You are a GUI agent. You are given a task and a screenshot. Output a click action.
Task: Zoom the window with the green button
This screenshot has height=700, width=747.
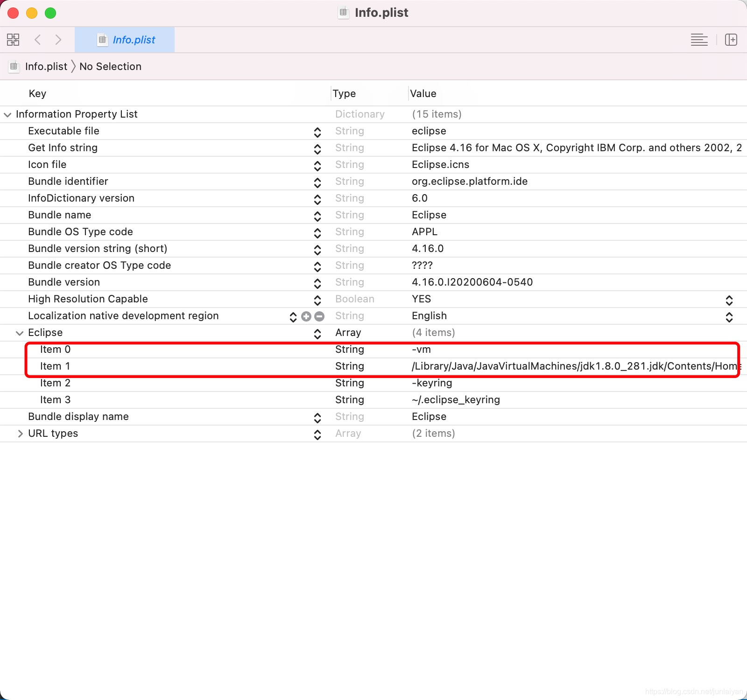pos(50,13)
